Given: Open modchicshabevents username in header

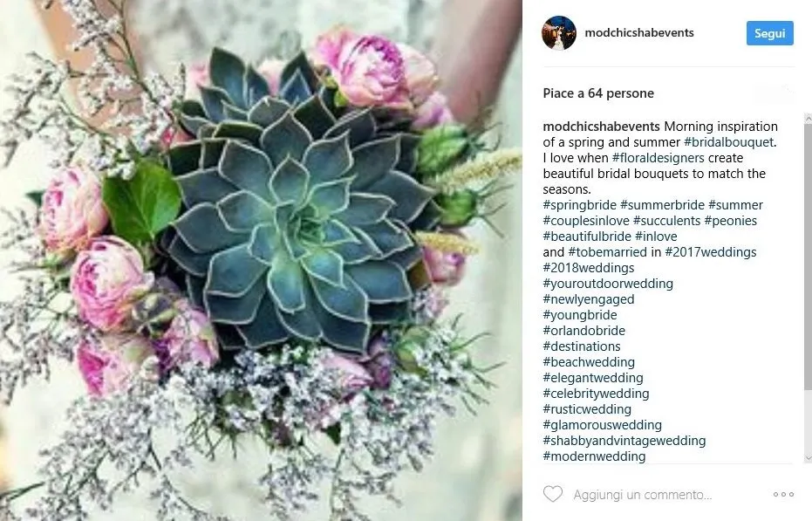Looking at the screenshot, I should [639, 32].
